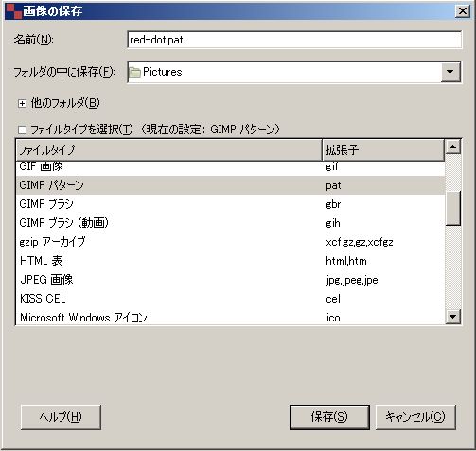The image size is (476, 451).
Task: Select the gzip アーカイブ file type
Action: coord(230,242)
